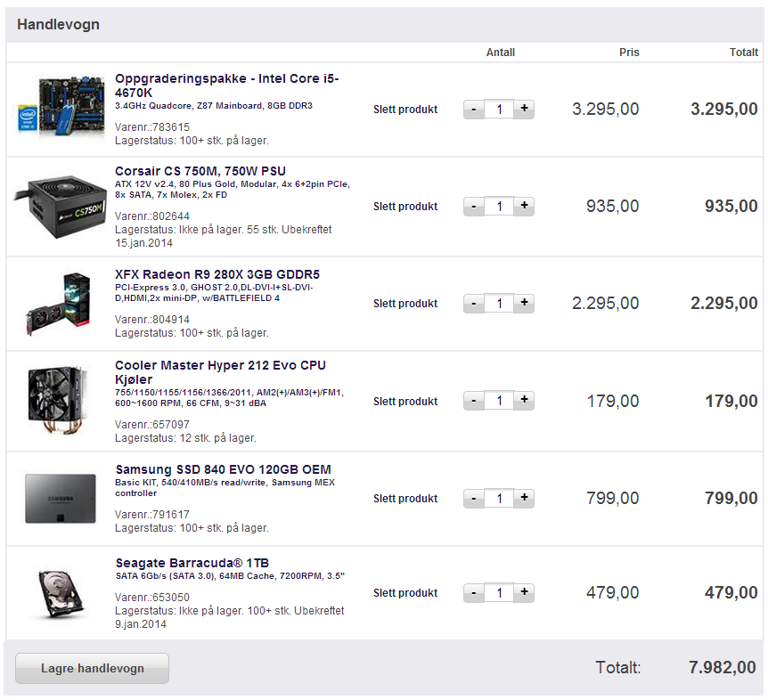Increase quantity of Corsair CS 750M PSU
The image size is (768, 700).
524,206
